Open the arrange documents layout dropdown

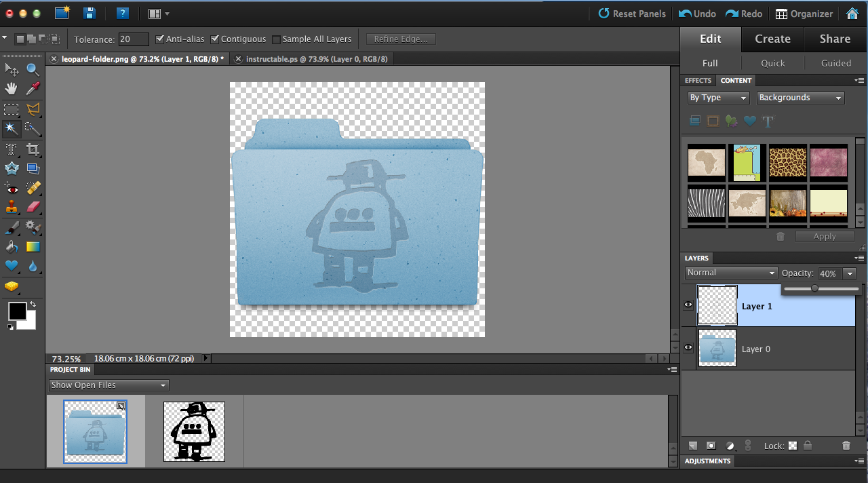pyautogui.click(x=159, y=14)
